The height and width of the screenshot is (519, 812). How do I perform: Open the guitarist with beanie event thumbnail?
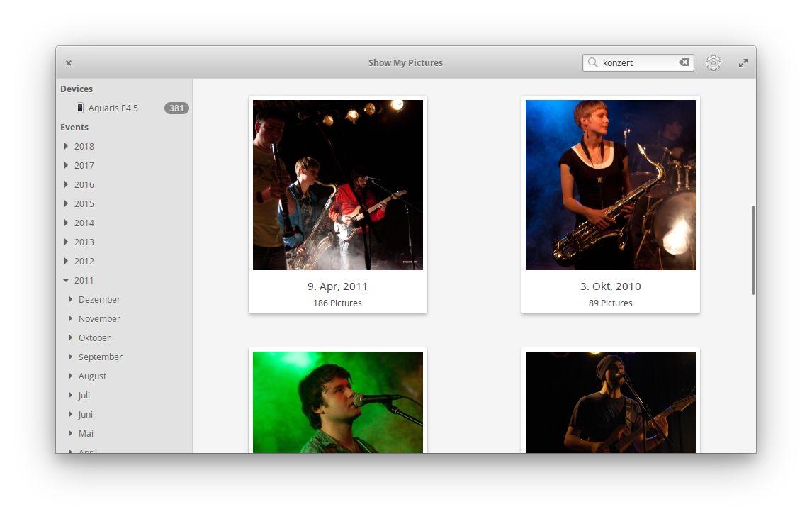tap(611, 403)
